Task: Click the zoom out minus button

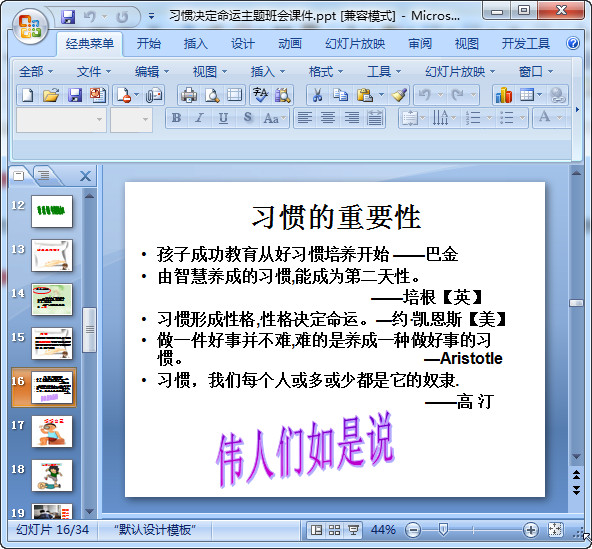Action: click(413, 530)
